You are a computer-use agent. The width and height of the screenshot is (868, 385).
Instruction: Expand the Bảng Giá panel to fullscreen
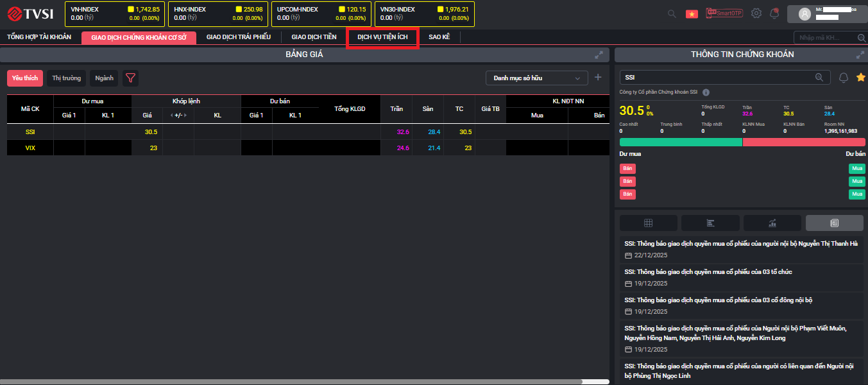[x=599, y=55]
